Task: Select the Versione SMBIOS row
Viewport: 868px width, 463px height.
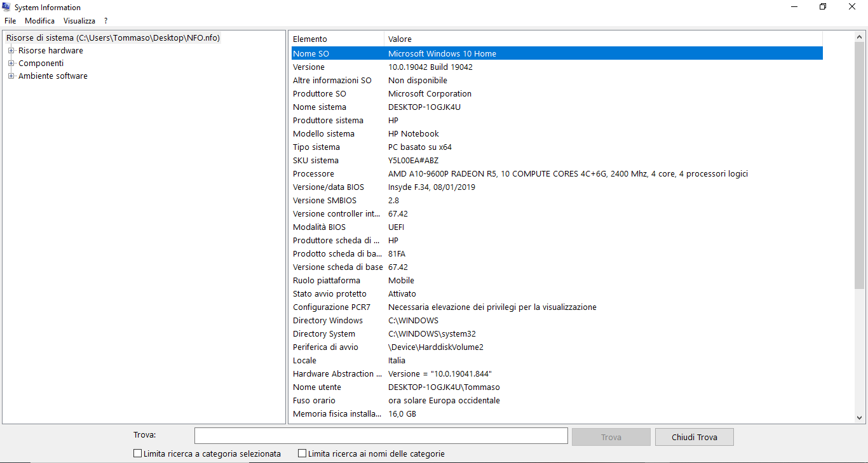Action: [x=557, y=200]
